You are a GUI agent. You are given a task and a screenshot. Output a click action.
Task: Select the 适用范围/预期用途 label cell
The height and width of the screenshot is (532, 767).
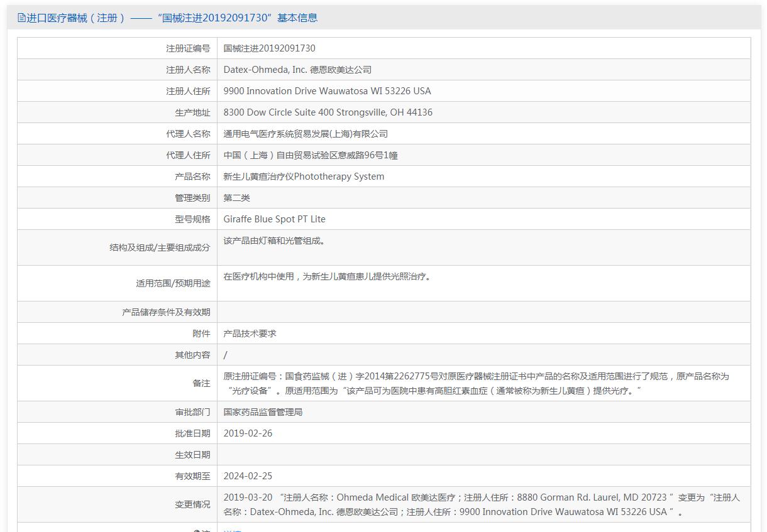coord(117,283)
